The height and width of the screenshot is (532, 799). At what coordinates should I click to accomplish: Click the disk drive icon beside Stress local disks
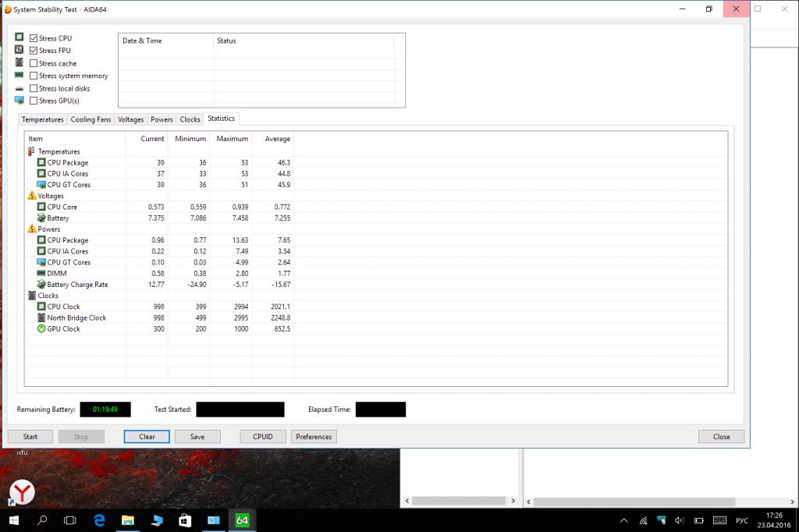20,89
